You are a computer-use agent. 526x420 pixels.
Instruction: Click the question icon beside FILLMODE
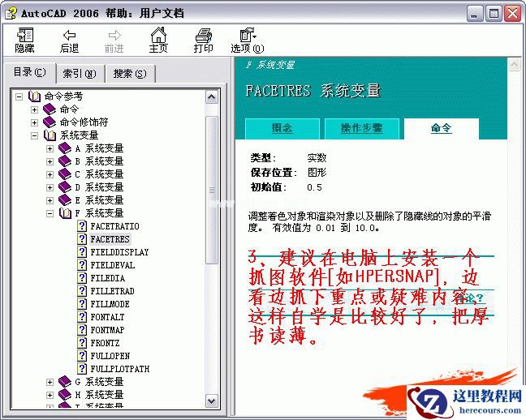click(x=82, y=304)
